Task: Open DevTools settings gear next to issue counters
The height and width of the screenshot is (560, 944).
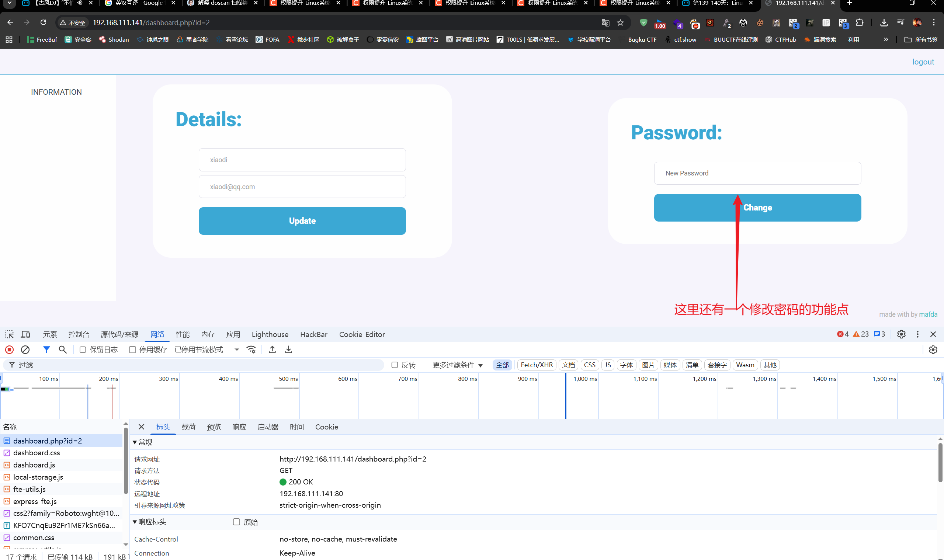Action: (x=901, y=334)
